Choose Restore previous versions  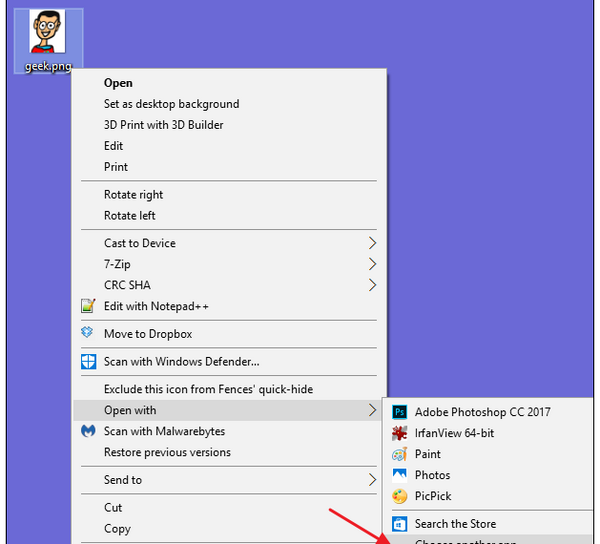pyautogui.click(x=167, y=452)
